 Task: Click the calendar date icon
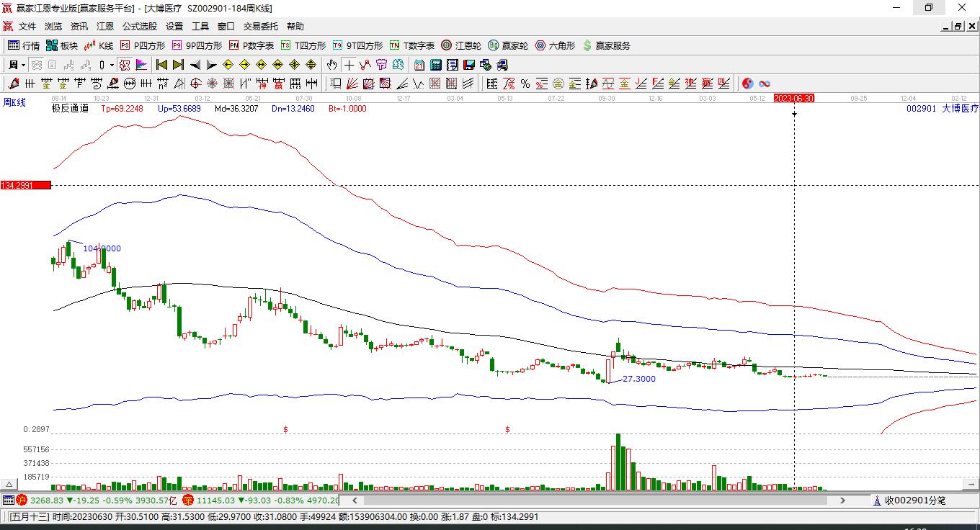[x=419, y=65]
